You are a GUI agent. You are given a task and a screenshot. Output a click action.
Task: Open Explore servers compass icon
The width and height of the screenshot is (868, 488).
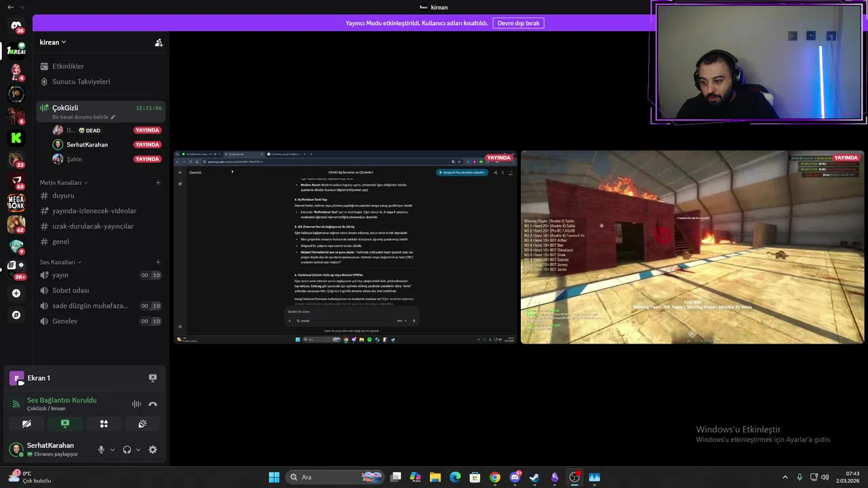click(16, 315)
